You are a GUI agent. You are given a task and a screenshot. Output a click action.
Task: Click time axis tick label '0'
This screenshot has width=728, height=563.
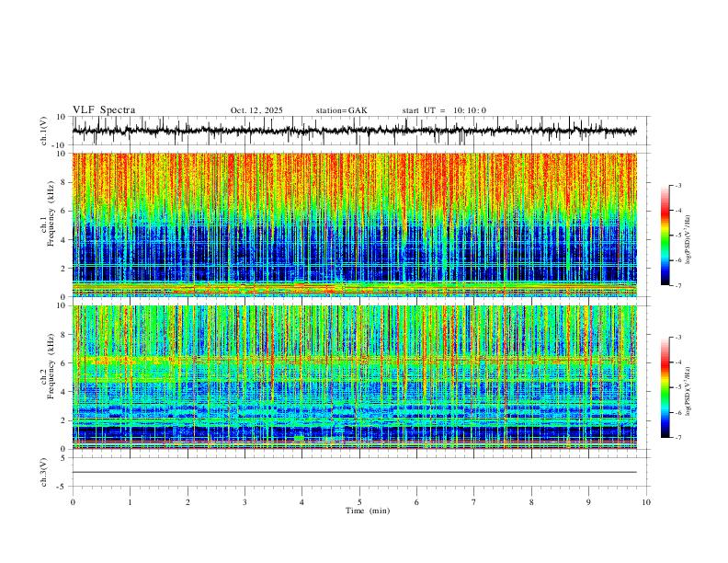tap(73, 502)
